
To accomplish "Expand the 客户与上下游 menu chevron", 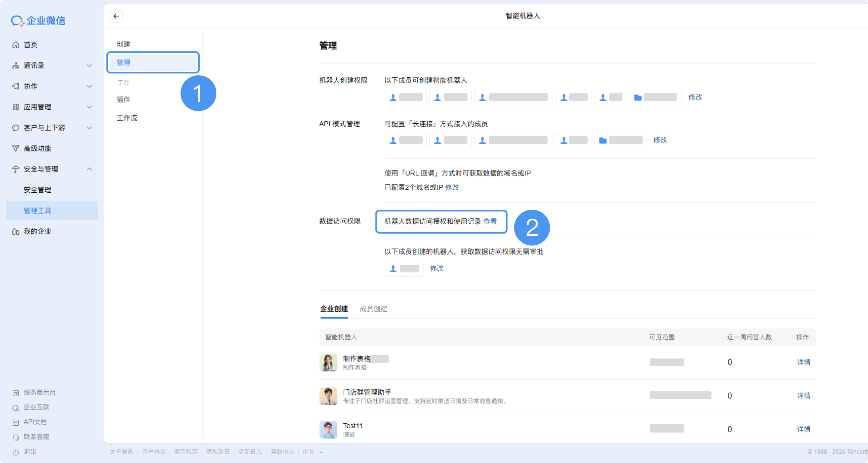I will [89, 128].
